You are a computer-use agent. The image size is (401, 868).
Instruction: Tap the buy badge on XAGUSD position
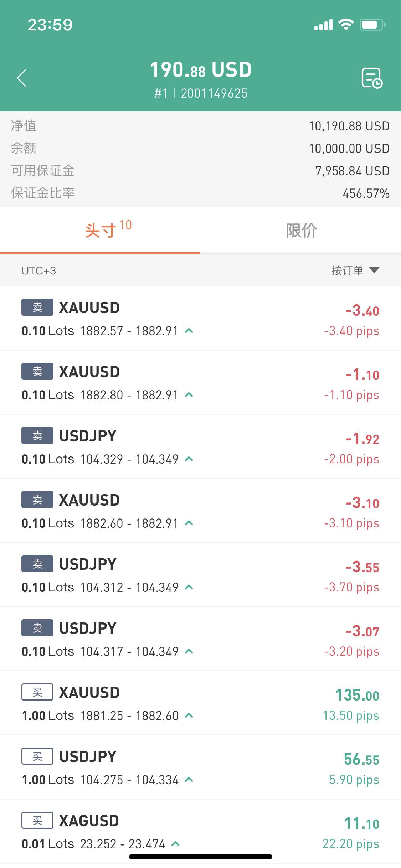pos(37,820)
